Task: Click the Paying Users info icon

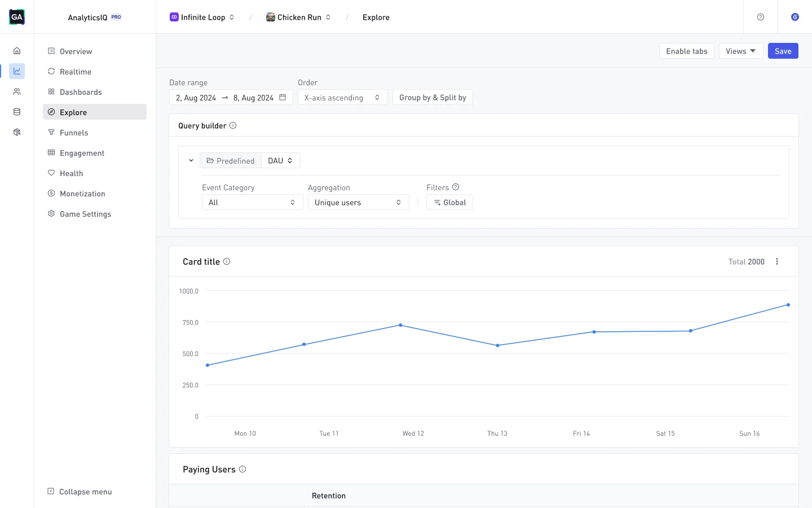Action: (x=242, y=469)
